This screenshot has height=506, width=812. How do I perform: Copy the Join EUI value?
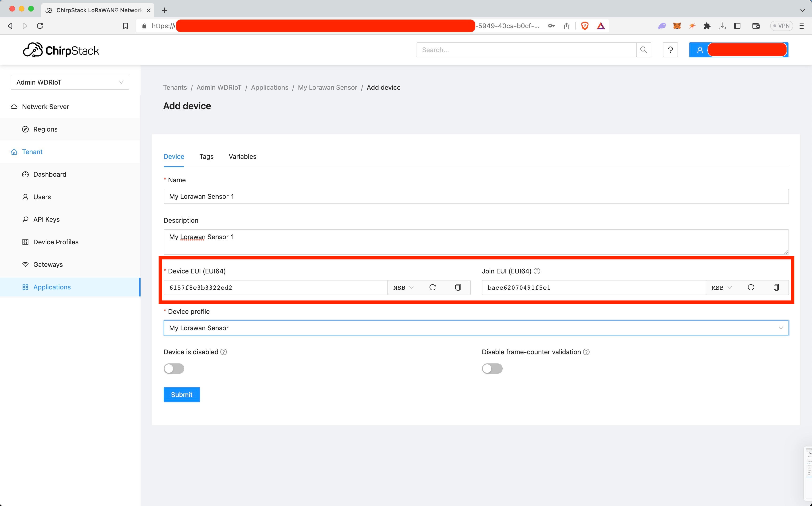click(x=776, y=288)
